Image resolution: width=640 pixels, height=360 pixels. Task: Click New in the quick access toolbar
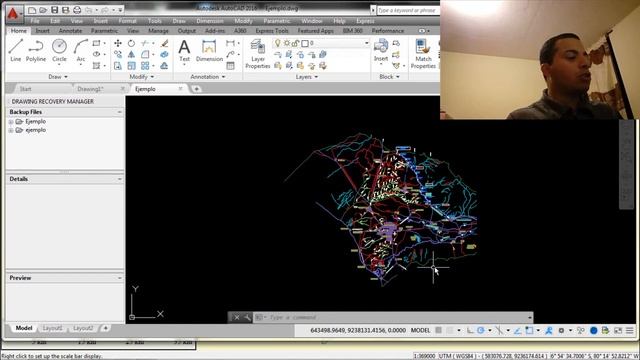pos(32,10)
